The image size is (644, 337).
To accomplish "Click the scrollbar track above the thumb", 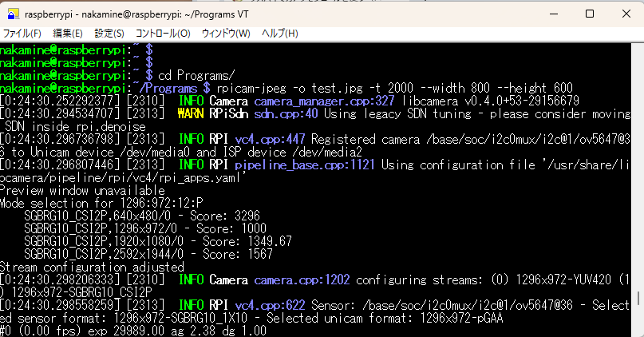I will tap(638, 160).
